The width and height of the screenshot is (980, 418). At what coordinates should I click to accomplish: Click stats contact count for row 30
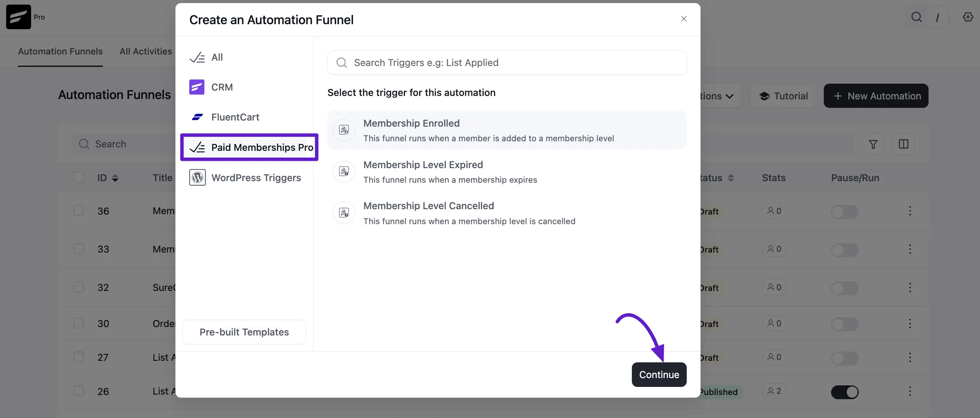[x=774, y=324]
